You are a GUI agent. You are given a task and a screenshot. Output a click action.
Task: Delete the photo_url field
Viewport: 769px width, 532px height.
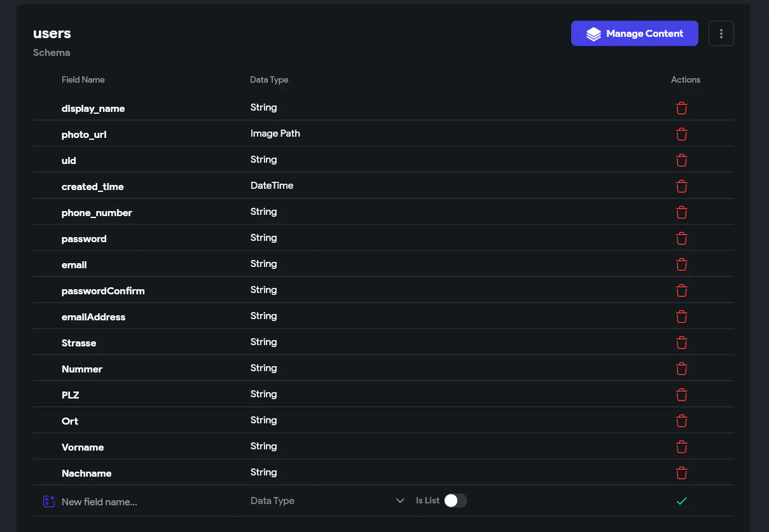tap(681, 134)
